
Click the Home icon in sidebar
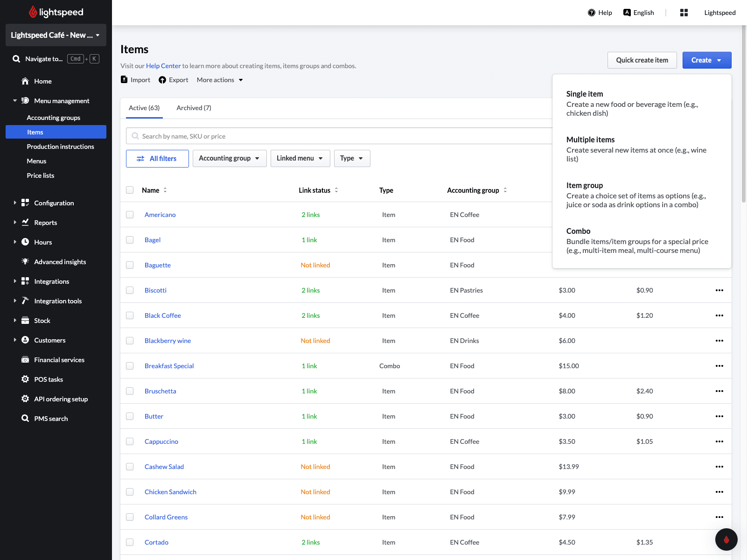pyautogui.click(x=25, y=81)
